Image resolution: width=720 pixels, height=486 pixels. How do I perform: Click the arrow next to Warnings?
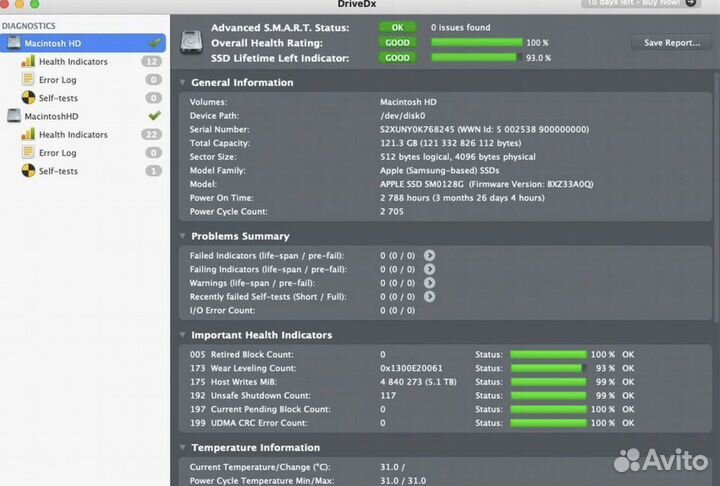pyautogui.click(x=429, y=283)
